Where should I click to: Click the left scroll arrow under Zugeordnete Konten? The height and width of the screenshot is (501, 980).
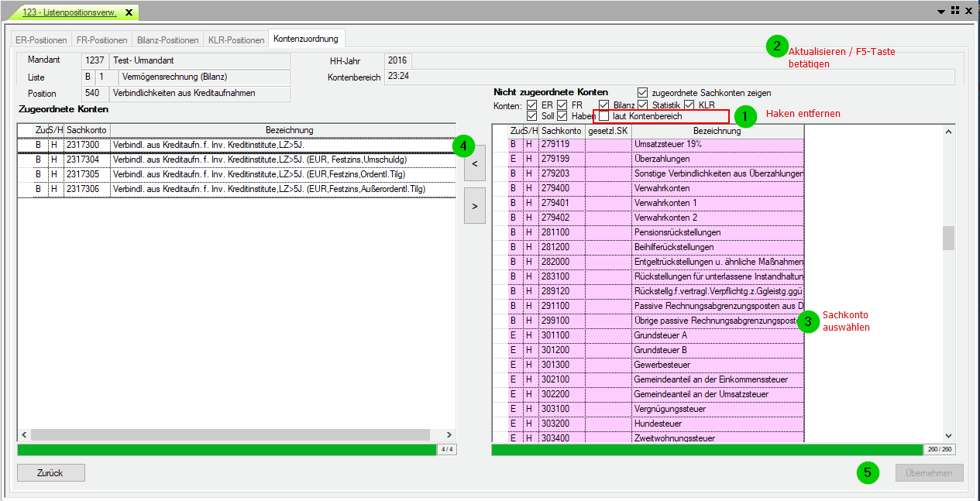pyautogui.click(x=23, y=435)
